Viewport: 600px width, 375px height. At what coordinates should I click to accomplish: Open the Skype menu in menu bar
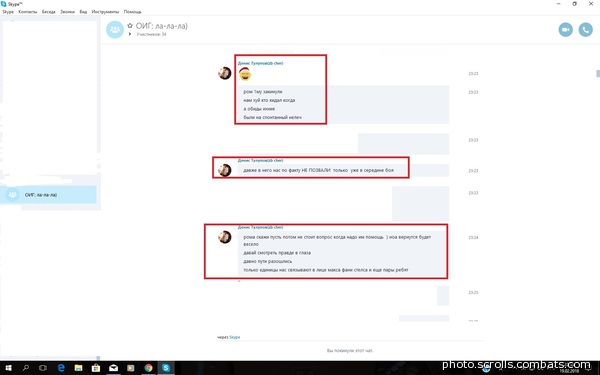[8, 12]
